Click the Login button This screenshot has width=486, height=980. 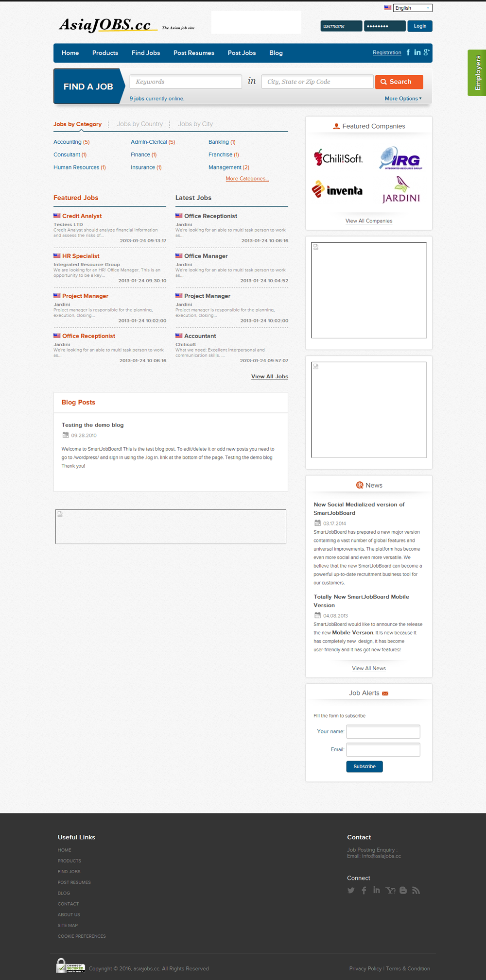419,26
